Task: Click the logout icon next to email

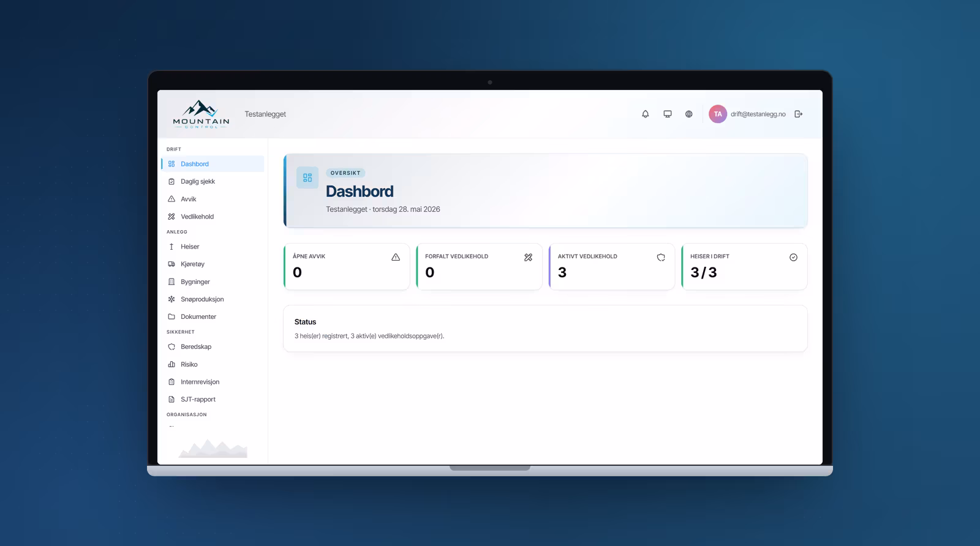Action: click(x=798, y=114)
